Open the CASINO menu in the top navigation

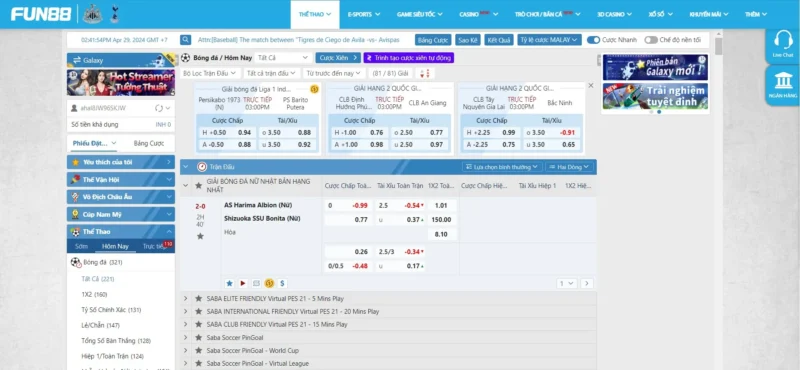[479, 14]
